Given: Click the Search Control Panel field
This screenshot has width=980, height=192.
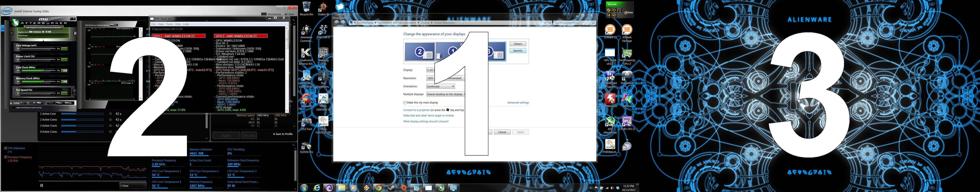Looking at the screenshot, I should 574,23.
